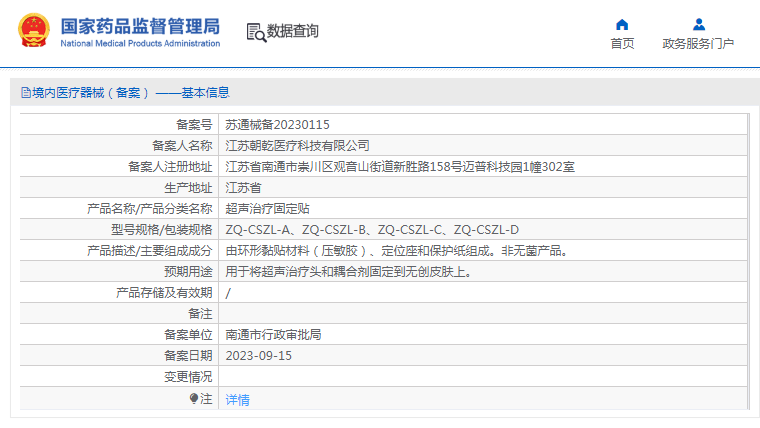Select filing authority 南通市行政审批局
760x428 pixels.
coord(273,334)
